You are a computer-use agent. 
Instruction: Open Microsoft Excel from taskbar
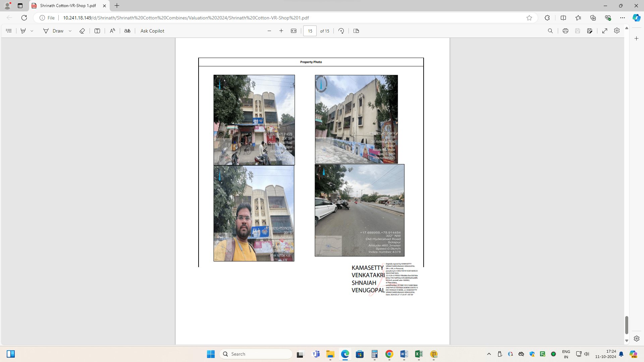(x=419, y=354)
